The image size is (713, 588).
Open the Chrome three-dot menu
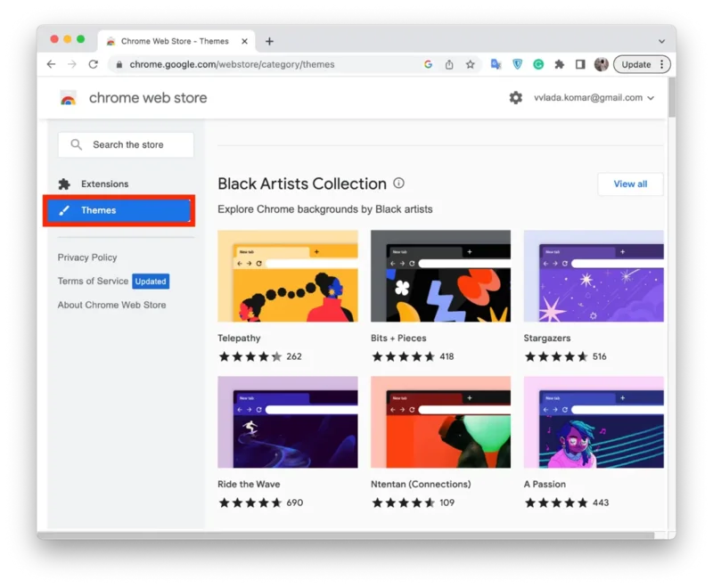[661, 64]
